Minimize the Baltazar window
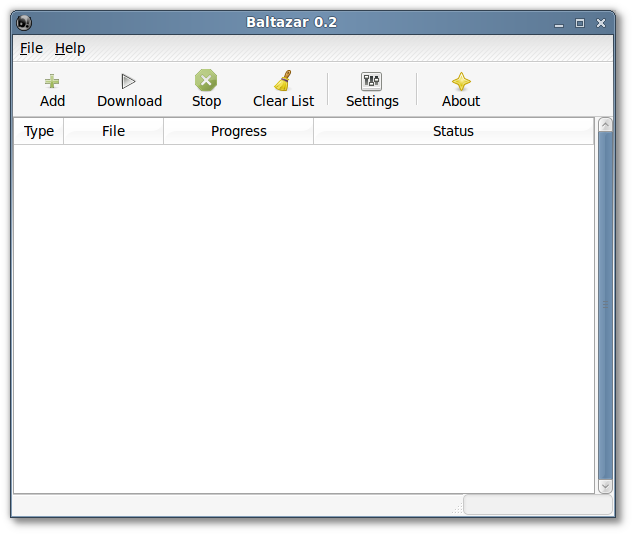The image size is (633, 535). (x=559, y=24)
